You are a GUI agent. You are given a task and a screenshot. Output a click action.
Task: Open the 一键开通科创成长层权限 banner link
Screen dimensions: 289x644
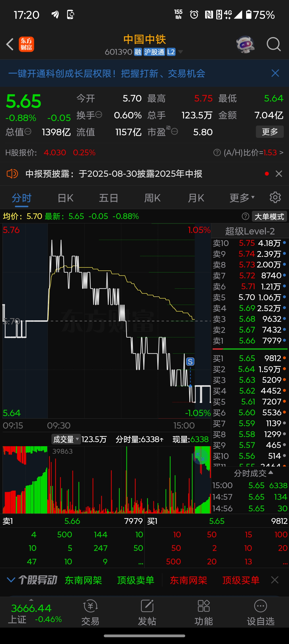[x=107, y=73]
